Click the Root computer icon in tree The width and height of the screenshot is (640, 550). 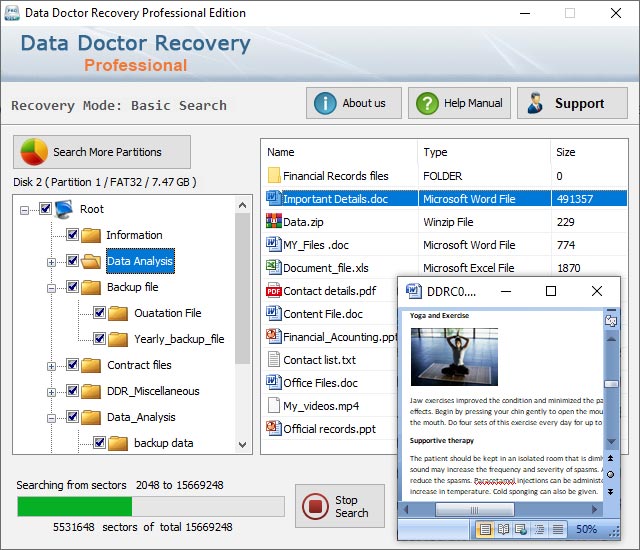[64, 209]
